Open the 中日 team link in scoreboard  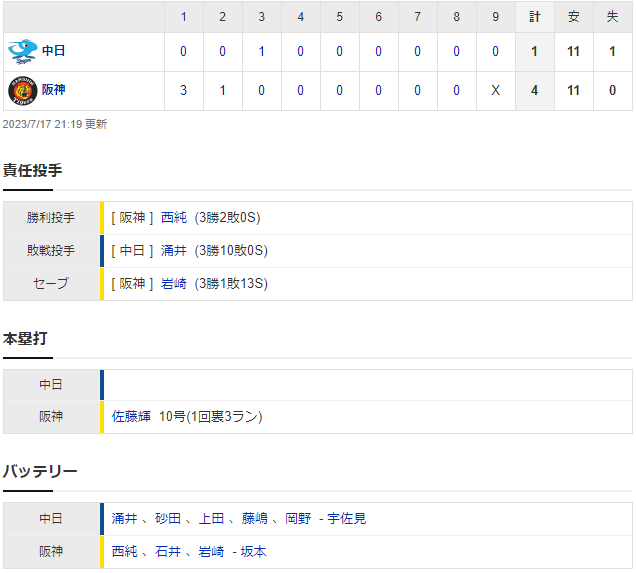tap(54, 51)
